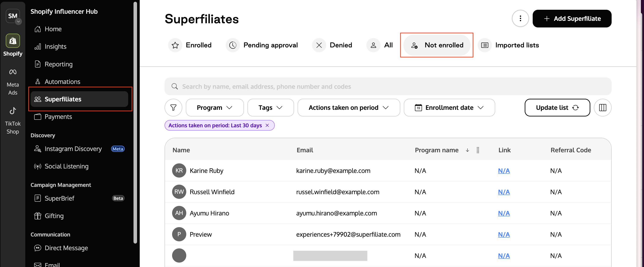The height and width of the screenshot is (267, 644).
Task: Click the Direct Message chat icon
Action: pyautogui.click(x=37, y=248)
